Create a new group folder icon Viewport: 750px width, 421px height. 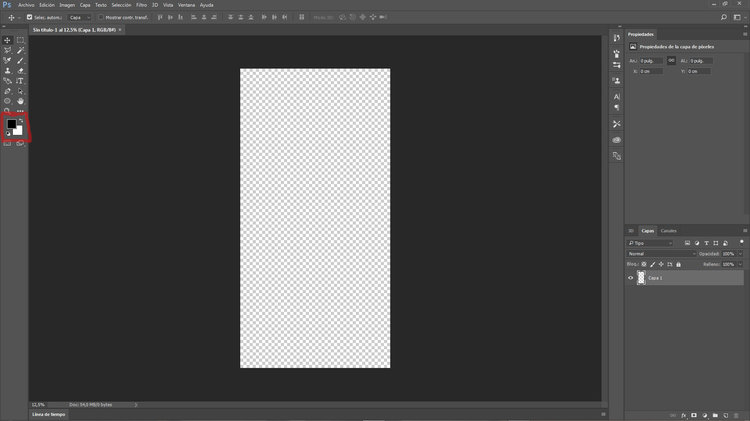(x=715, y=416)
